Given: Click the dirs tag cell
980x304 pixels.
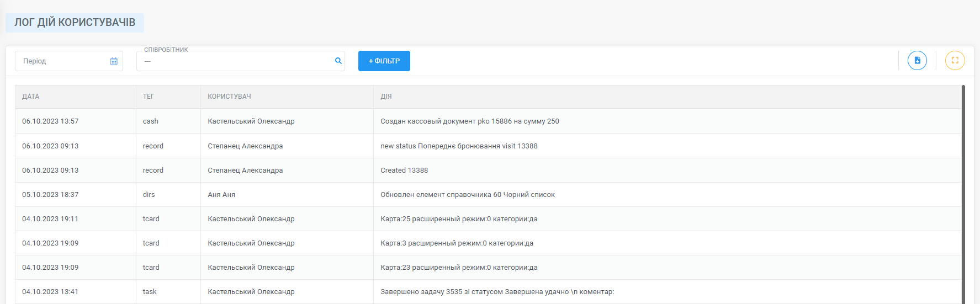Looking at the screenshot, I should (168, 195).
